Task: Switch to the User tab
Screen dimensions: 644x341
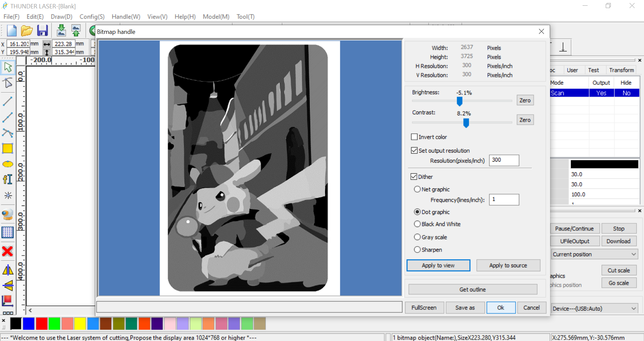Action: [573, 70]
